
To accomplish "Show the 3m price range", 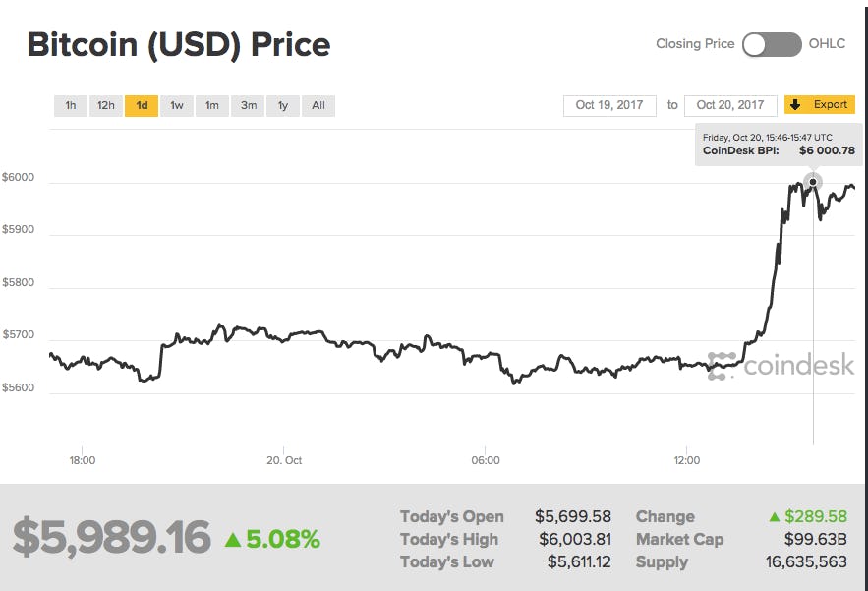I will coord(248,105).
